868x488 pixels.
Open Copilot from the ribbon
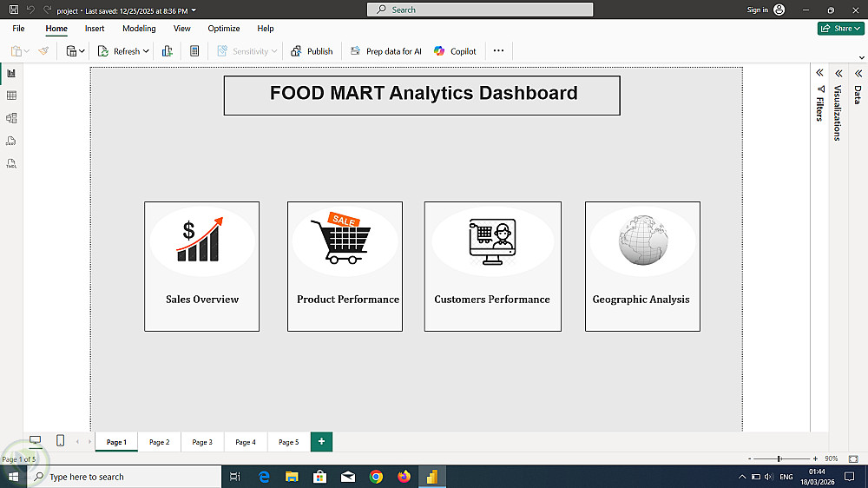(455, 51)
